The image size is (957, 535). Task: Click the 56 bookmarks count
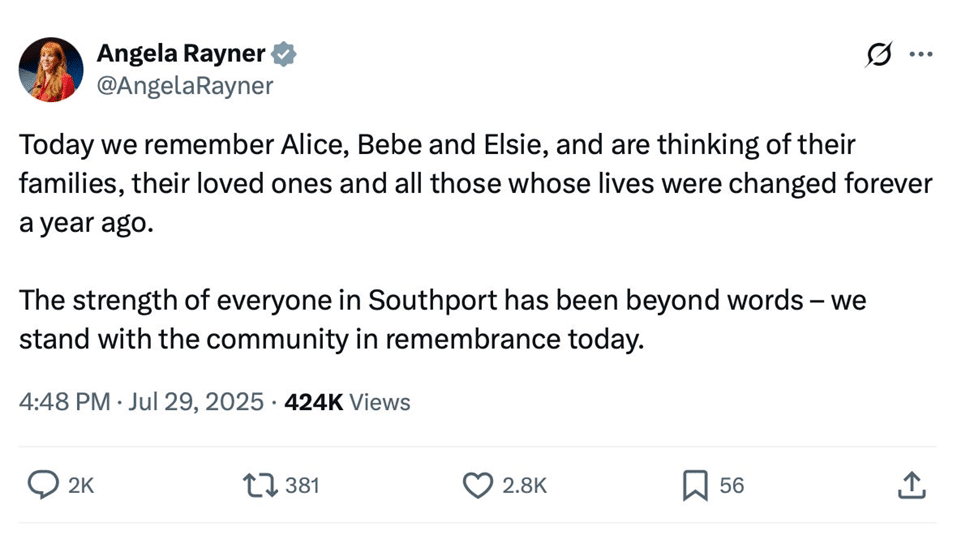pos(732,486)
